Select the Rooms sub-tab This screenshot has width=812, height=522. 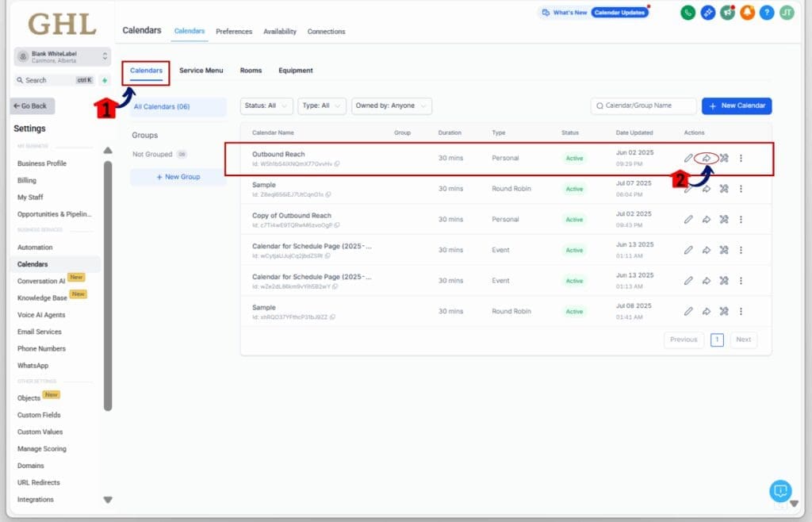click(251, 71)
